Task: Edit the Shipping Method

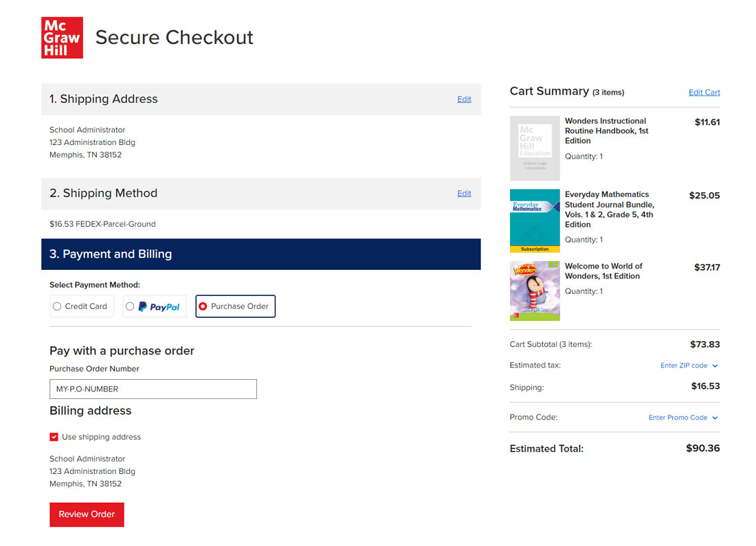Action: (x=464, y=193)
